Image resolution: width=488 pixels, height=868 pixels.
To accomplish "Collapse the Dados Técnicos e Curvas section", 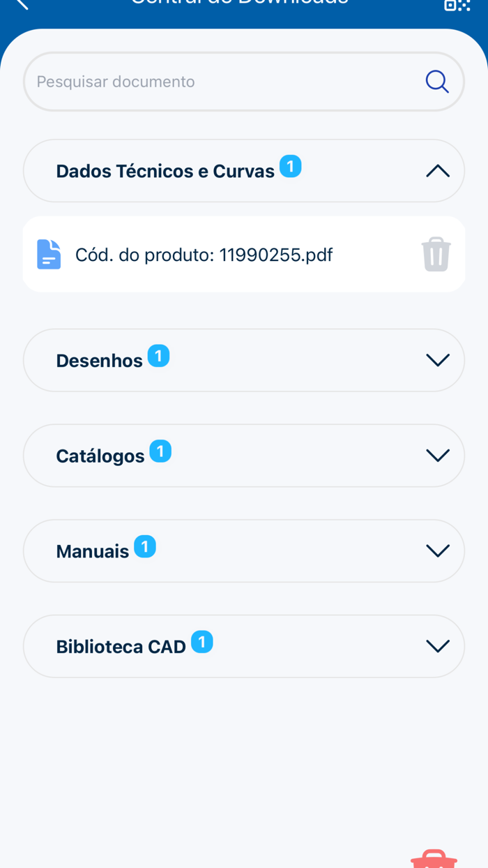I will (437, 170).
